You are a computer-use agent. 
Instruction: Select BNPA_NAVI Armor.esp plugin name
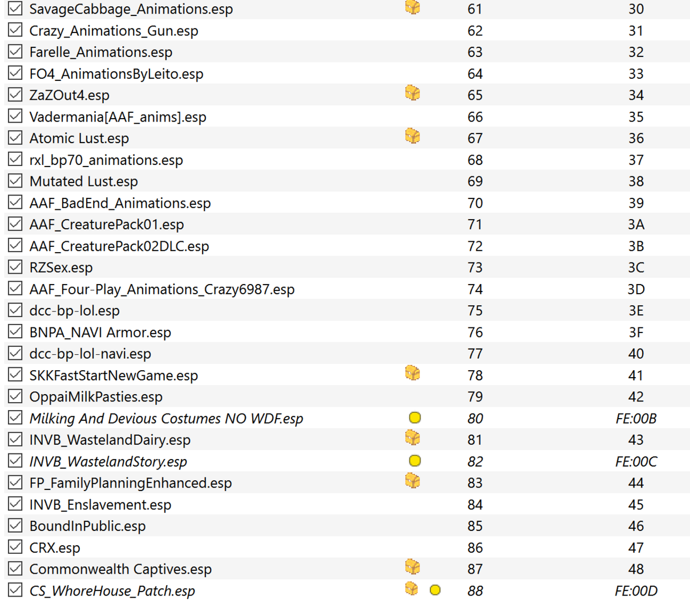pyautogui.click(x=100, y=332)
